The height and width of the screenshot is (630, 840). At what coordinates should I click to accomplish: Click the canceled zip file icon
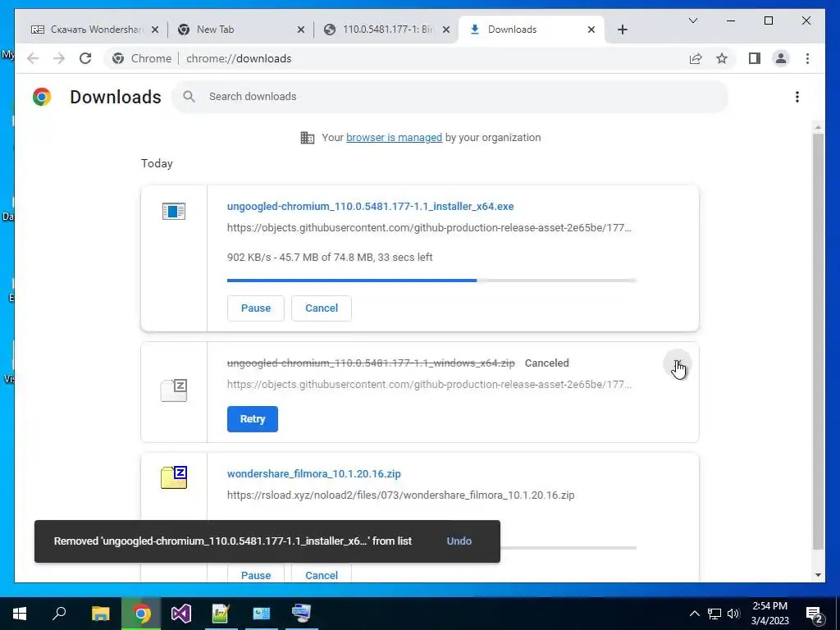174,390
